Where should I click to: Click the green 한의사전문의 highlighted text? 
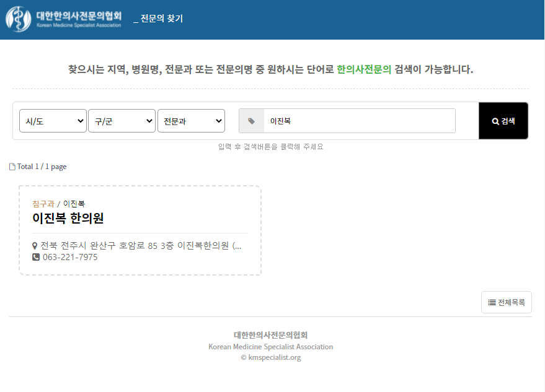click(x=364, y=69)
